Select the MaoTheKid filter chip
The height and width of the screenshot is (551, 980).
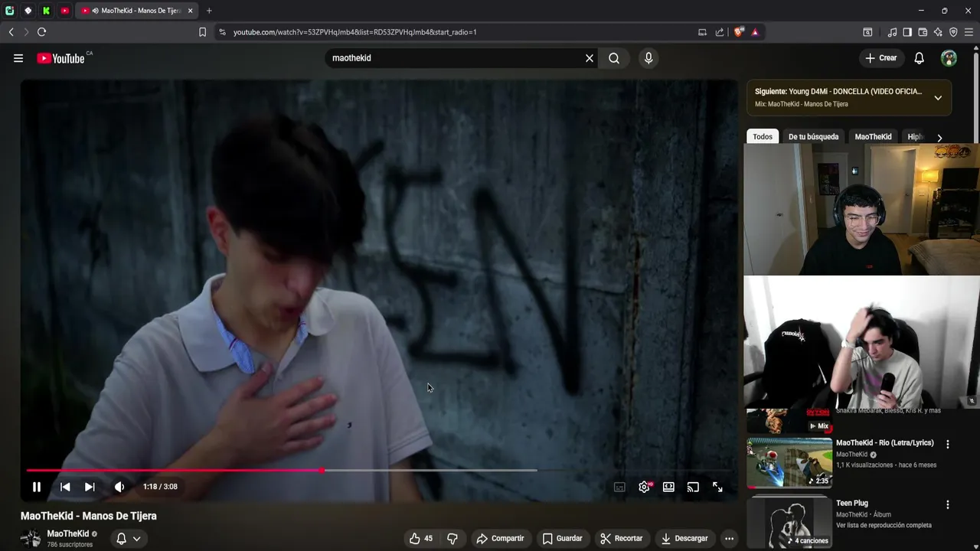click(873, 137)
